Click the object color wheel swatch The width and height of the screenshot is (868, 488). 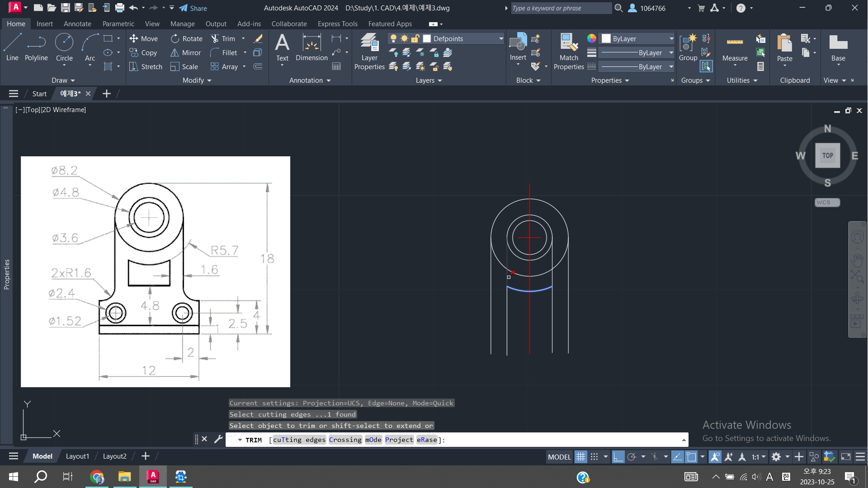tap(591, 39)
